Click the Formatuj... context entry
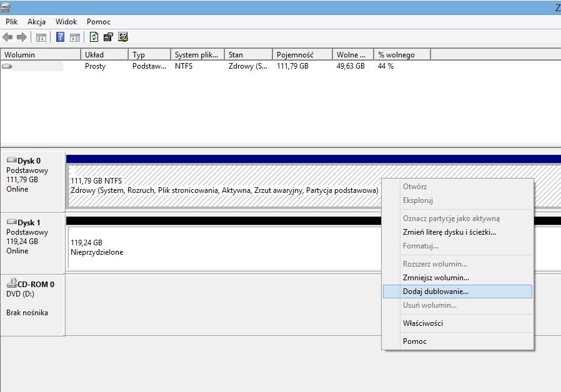 click(x=457, y=246)
